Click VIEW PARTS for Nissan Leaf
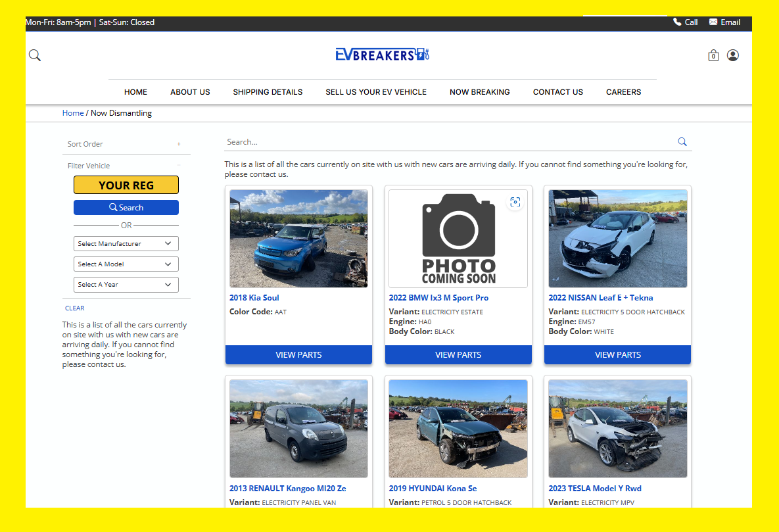Image resolution: width=779 pixels, height=532 pixels. pos(617,355)
